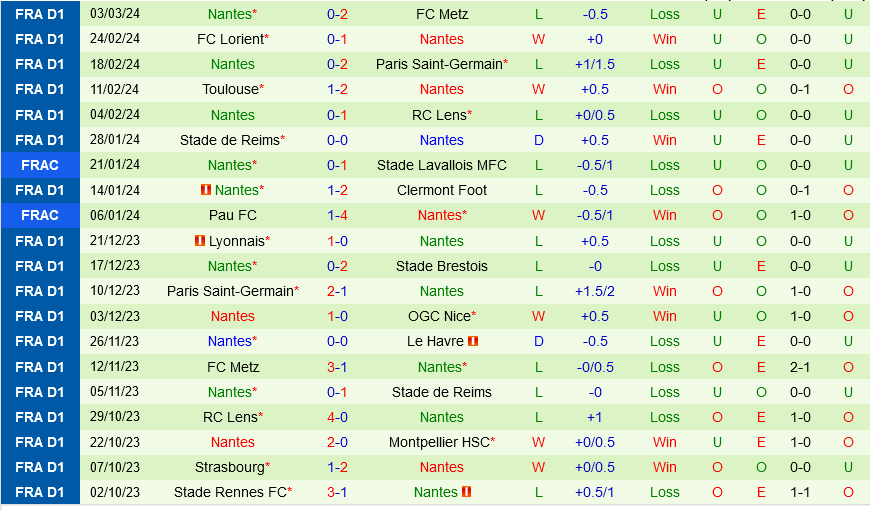The height and width of the screenshot is (511, 870).
Task: Click the red card icon next to Lyonnais
Action: click(200, 241)
